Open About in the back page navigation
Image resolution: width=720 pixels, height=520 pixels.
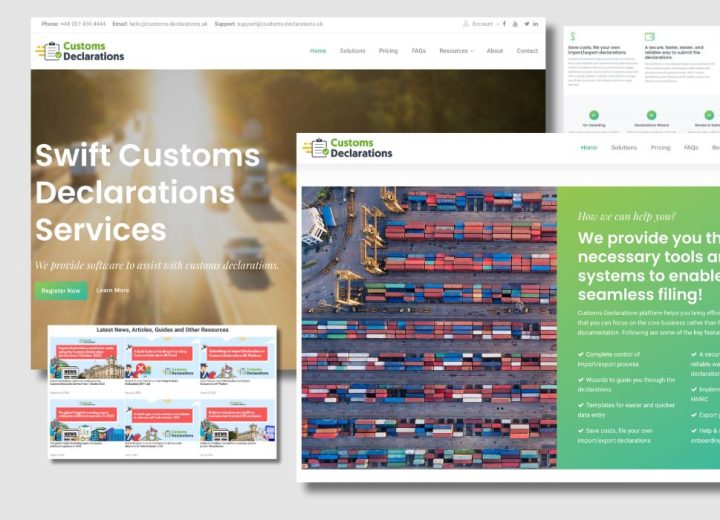pos(495,51)
